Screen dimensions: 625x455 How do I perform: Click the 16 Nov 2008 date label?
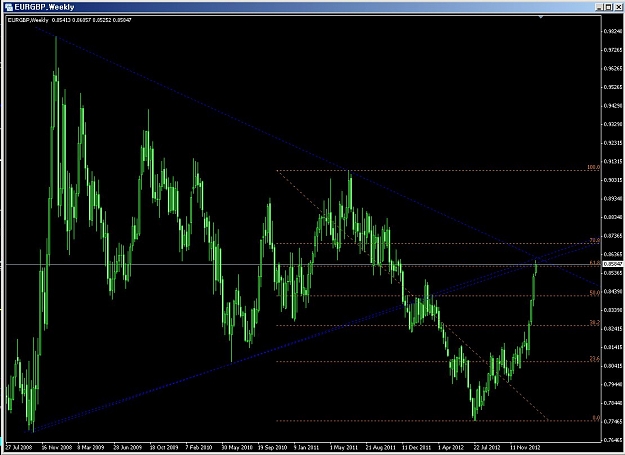(57, 447)
